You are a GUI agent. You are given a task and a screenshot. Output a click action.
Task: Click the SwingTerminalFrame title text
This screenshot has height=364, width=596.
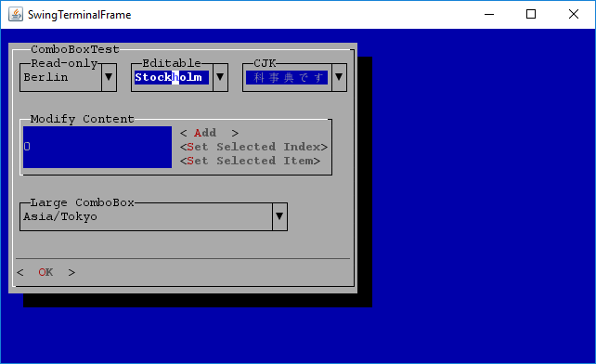(80, 15)
